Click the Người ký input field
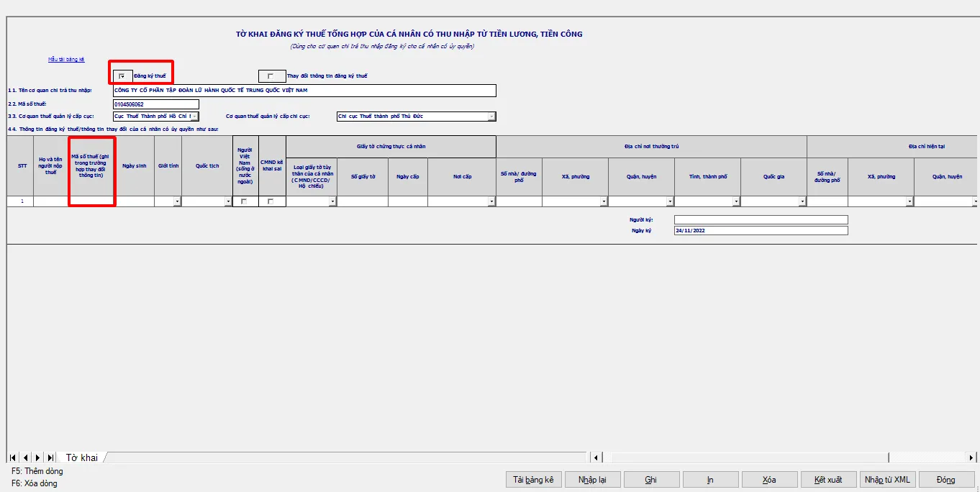 pos(761,219)
